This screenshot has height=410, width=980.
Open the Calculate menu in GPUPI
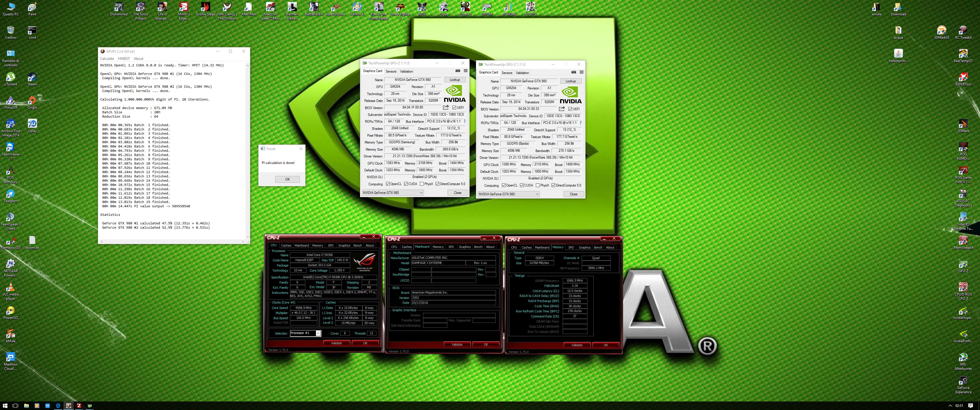[107, 59]
